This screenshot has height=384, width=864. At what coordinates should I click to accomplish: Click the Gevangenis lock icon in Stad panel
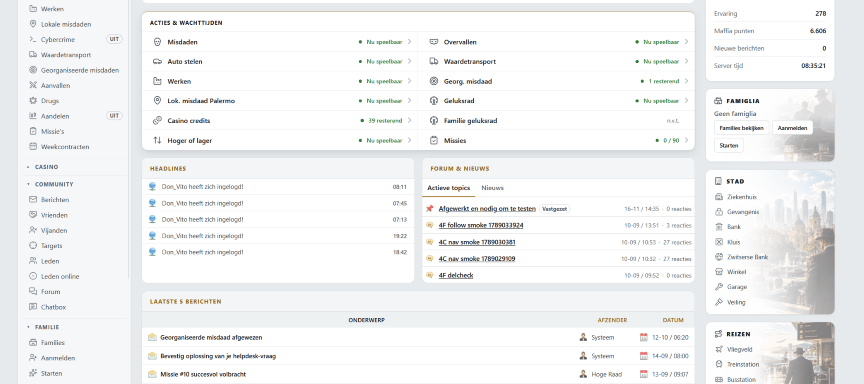point(719,212)
